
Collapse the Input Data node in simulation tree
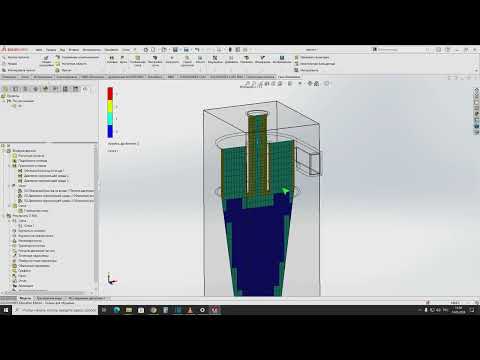click(4, 151)
